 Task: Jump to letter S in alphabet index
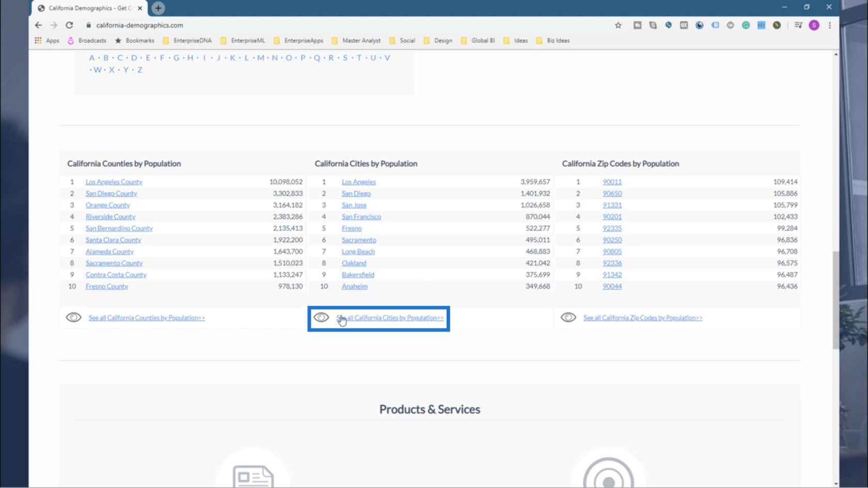[345, 58]
